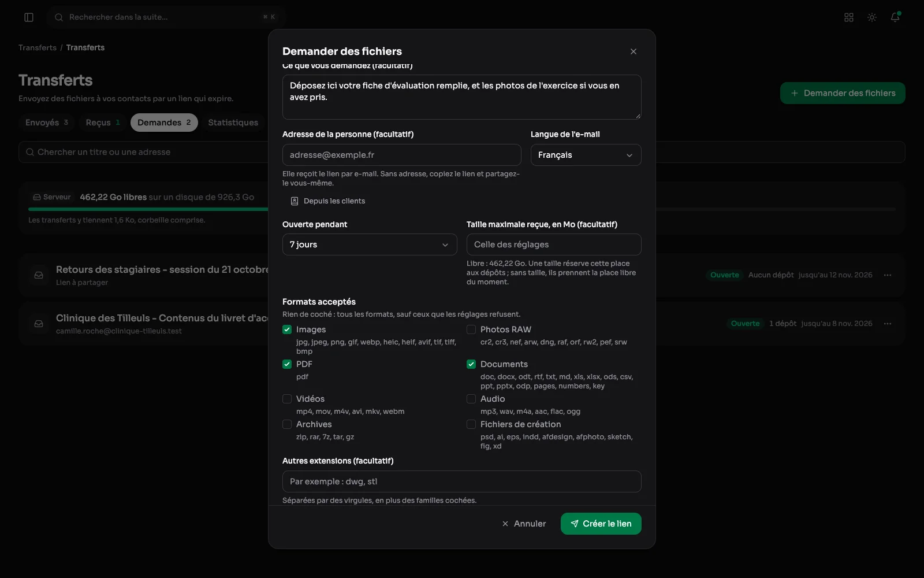924x578 pixels.
Task: Open the Statistiques tab
Action: coord(233,123)
